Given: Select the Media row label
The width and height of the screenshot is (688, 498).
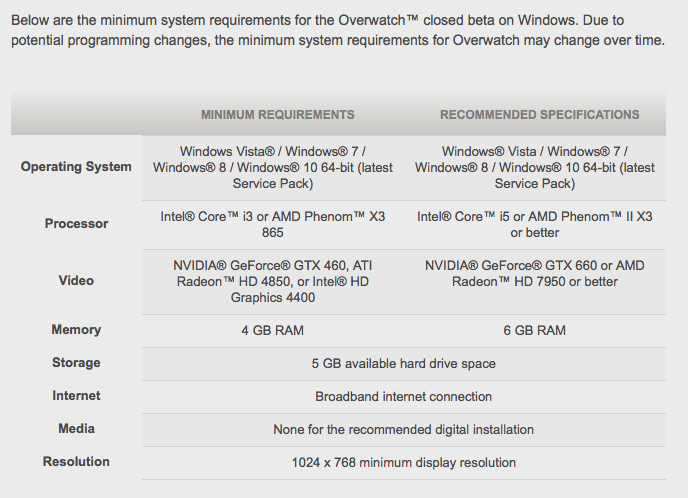Looking at the screenshot, I should coord(76,429).
